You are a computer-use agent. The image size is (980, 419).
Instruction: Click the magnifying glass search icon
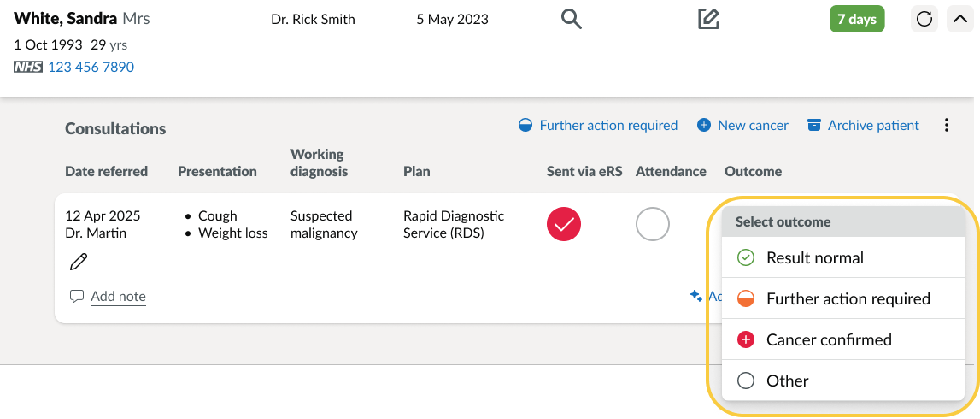(x=572, y=20)
